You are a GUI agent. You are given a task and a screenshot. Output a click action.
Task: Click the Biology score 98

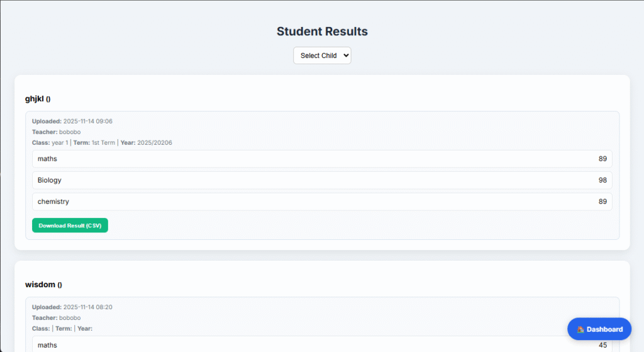pyautogui.click(x=602, y=180)
